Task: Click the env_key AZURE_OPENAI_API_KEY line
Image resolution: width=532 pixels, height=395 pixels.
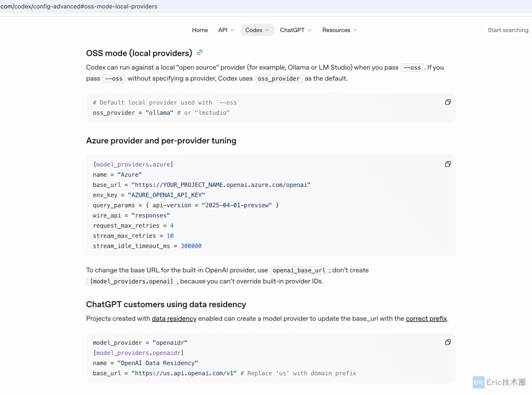Action: point(149,195)
